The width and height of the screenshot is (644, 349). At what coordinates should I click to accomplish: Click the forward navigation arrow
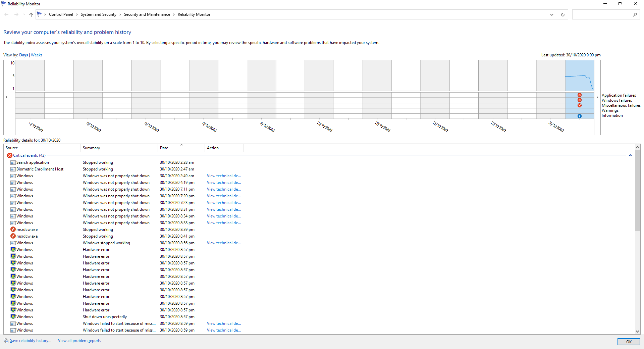point(16,14)
